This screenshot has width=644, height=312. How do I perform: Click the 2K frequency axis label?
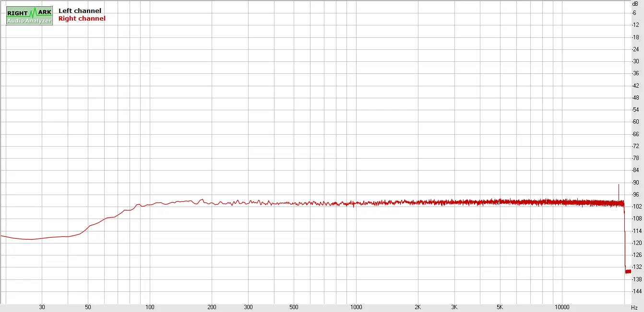pos(418,307)
